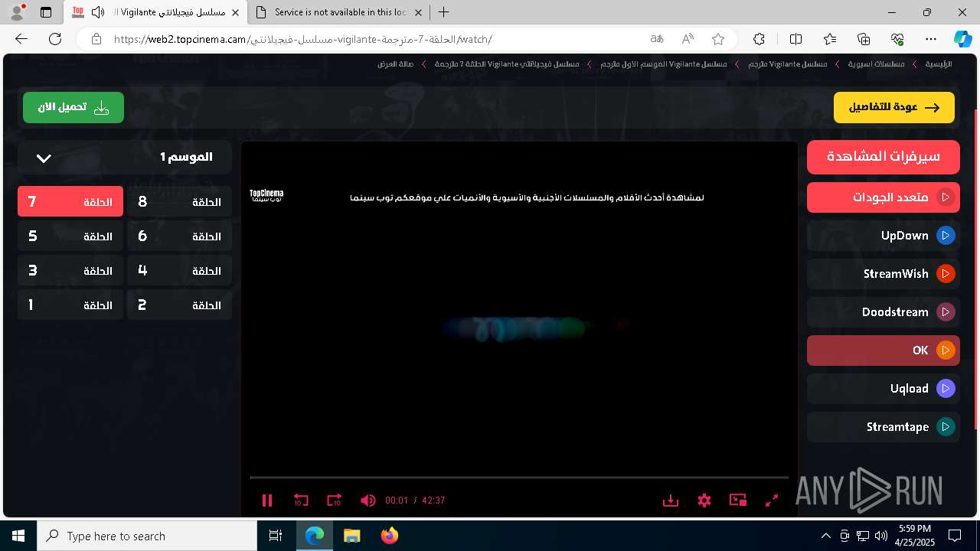Open browser collections

(x=864, y=39)
